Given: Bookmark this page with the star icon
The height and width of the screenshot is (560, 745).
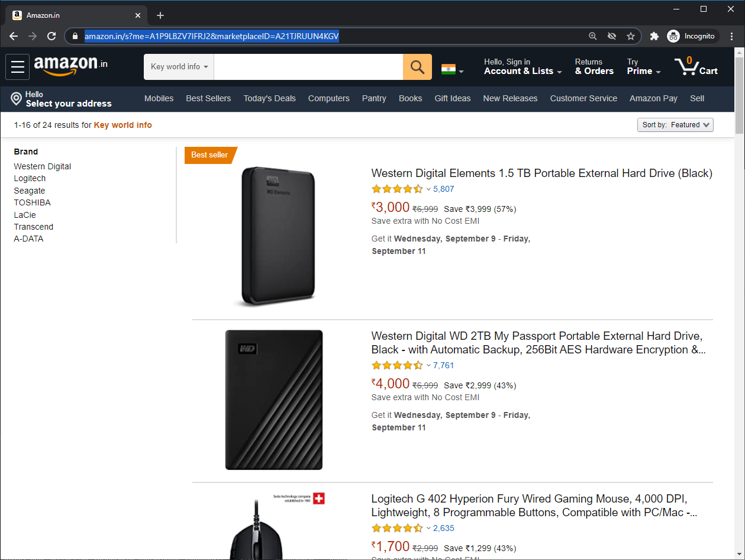Looking at the screenshot, I should [x=631, y=36].
